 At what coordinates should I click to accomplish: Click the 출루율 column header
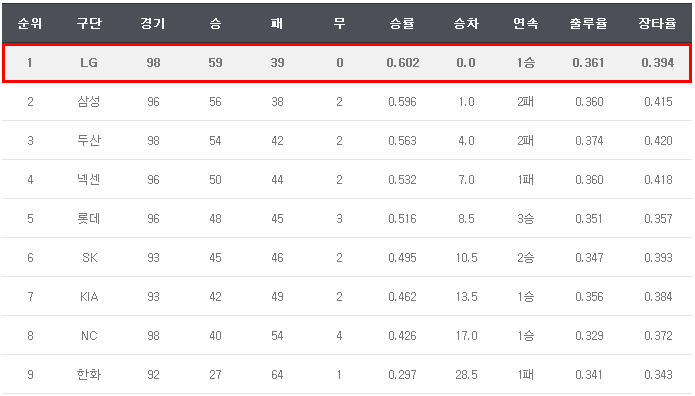coord(588,23)
